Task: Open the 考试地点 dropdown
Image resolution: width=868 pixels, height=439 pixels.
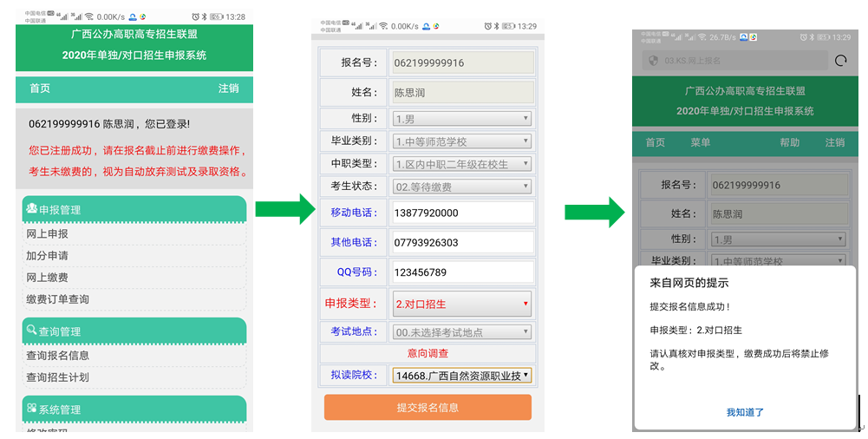Action: (x=462, y=332)
